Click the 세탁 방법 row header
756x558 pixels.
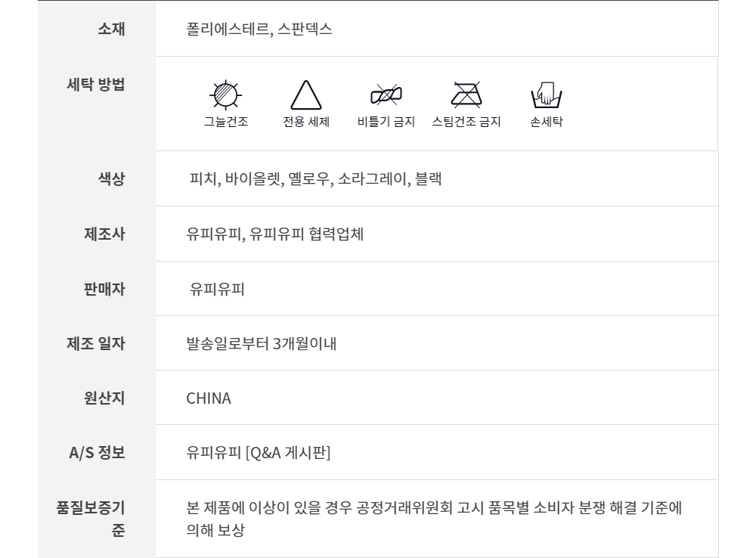(x=96, y=85)
